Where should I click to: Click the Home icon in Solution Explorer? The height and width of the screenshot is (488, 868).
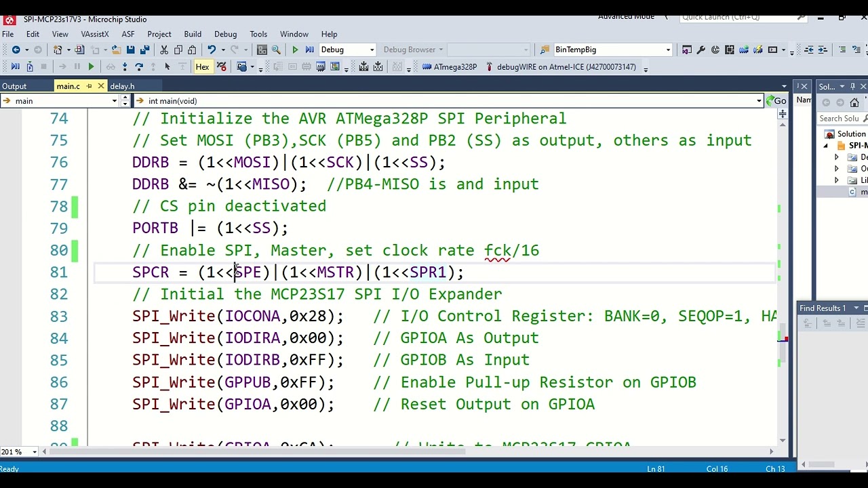[854, 102]
